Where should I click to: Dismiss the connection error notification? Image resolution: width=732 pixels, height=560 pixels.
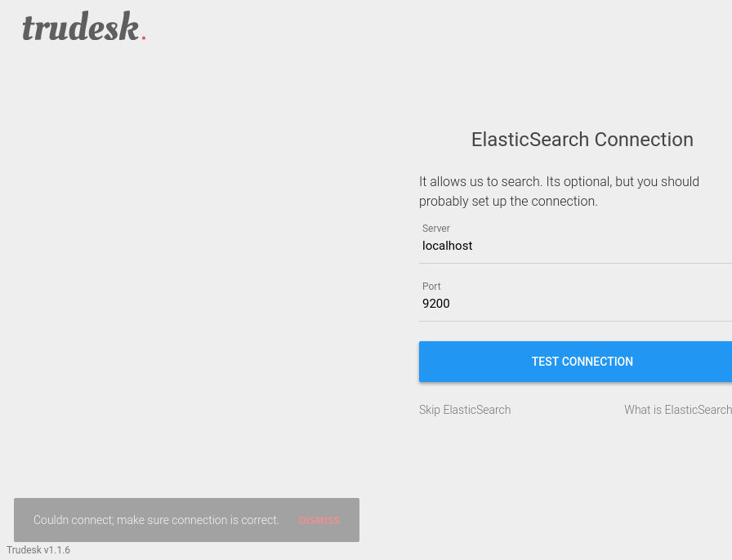319,520
